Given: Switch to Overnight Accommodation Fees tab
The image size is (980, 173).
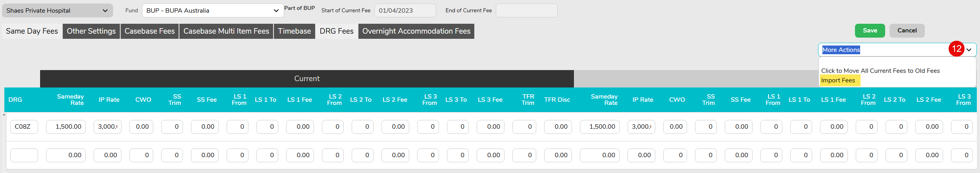Looking at the screenshot, I should tap(416, 31).
